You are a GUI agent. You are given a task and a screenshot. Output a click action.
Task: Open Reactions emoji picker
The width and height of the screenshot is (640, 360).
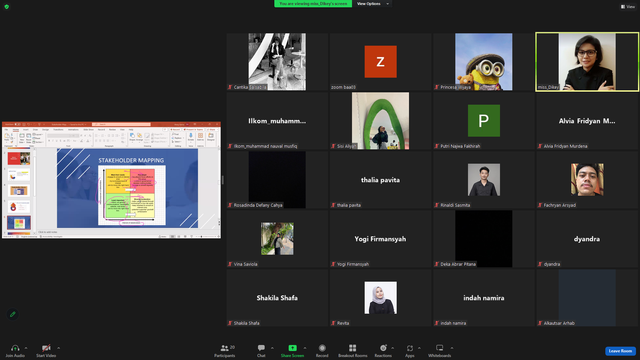383,350
